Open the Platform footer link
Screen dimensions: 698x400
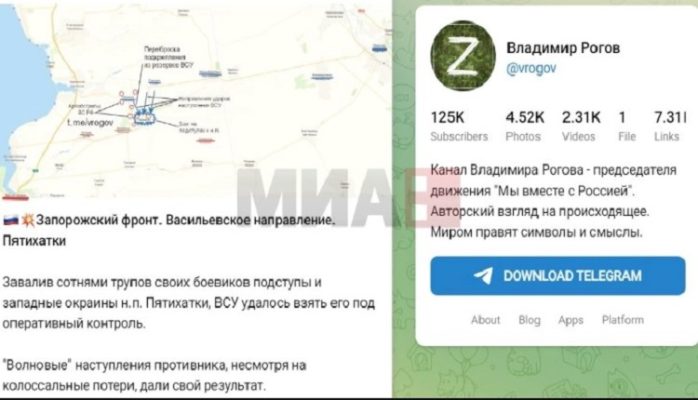pos(622,319)
